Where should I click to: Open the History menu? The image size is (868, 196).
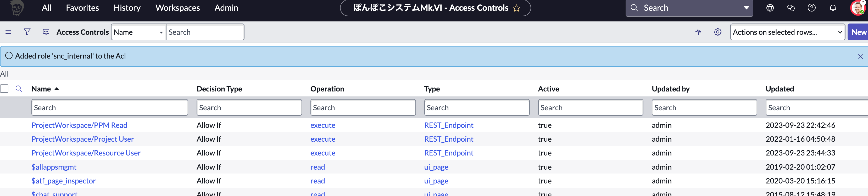pos(127,8)
